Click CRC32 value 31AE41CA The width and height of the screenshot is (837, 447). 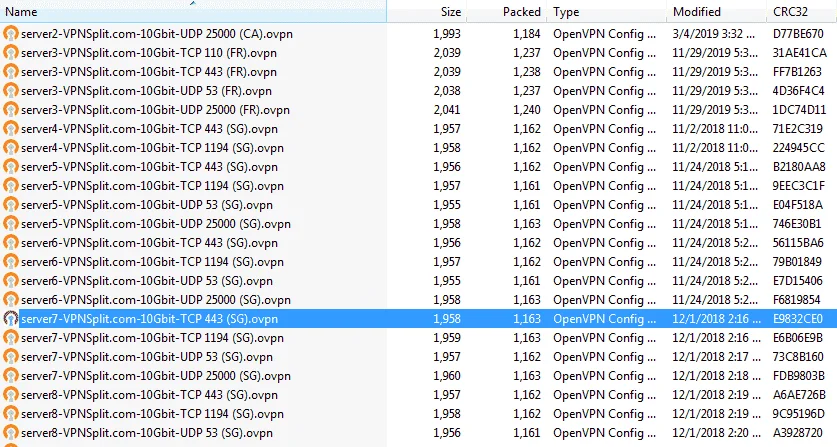(799, 53)
